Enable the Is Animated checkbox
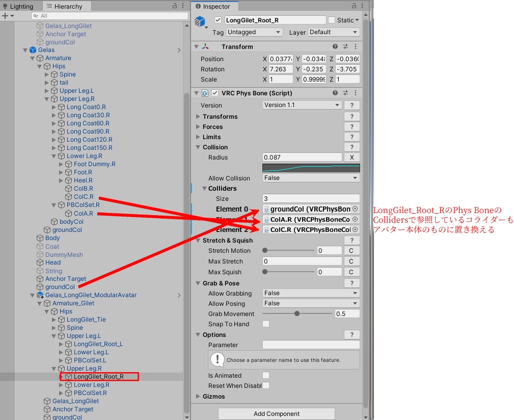Screen dimensions: 514x420 coord(266,375)
